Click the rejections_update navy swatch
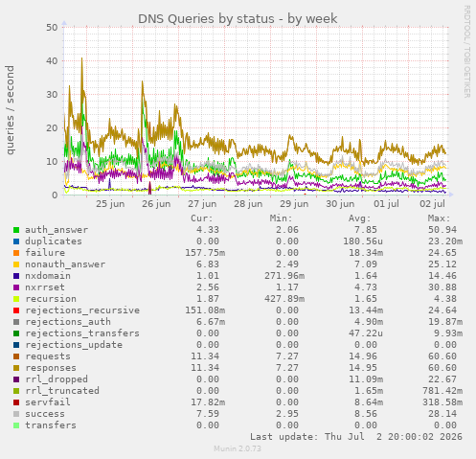 [16, 345]
